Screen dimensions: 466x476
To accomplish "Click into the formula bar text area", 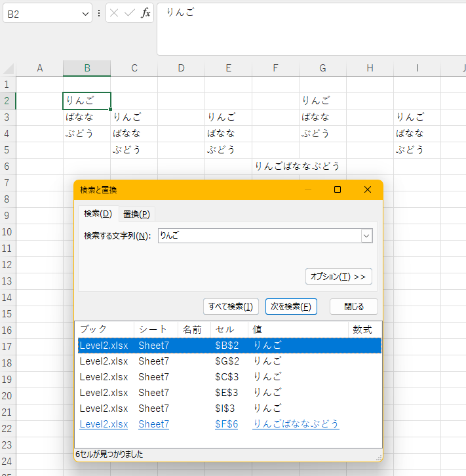I will (311, 29).
